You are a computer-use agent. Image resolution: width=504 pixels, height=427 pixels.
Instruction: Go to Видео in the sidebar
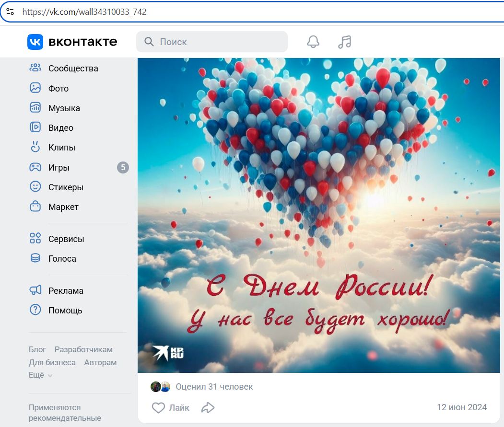(60, 128)
